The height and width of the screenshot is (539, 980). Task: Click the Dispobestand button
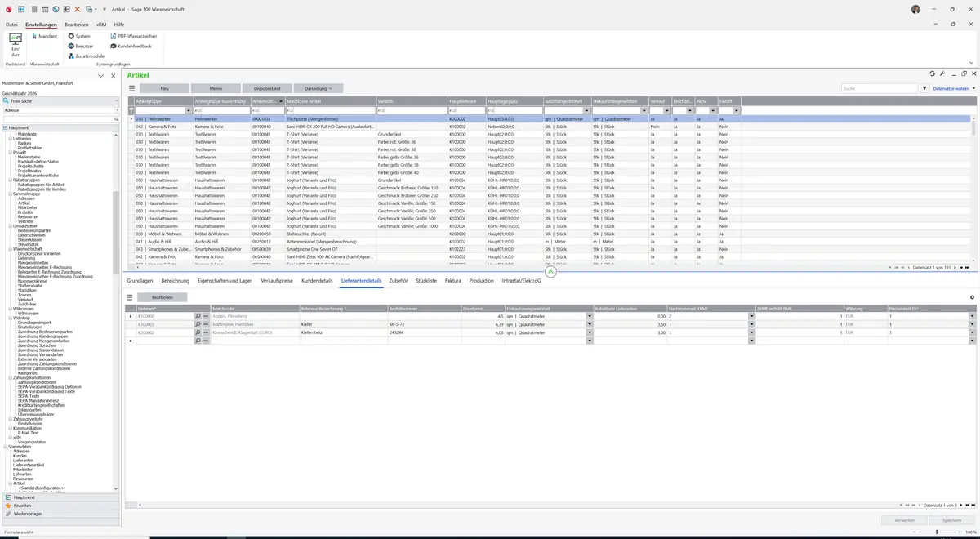(x=267, y=88)
